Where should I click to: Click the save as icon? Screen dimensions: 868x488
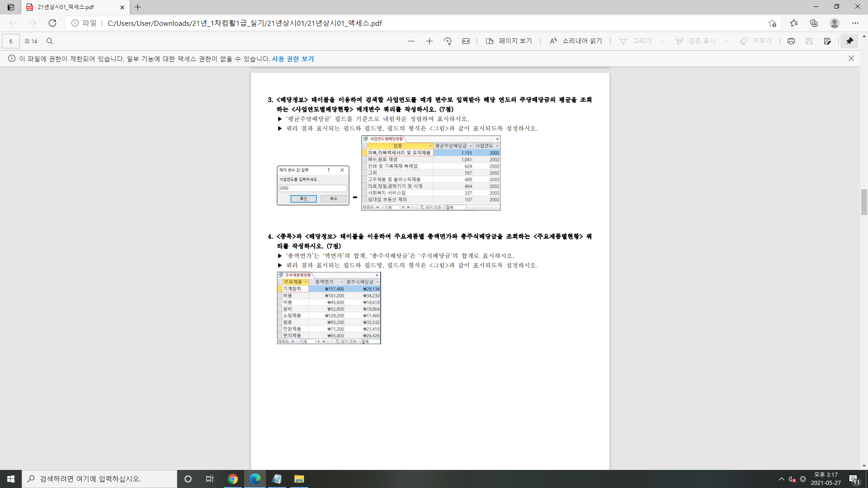[x=827, y=41]
